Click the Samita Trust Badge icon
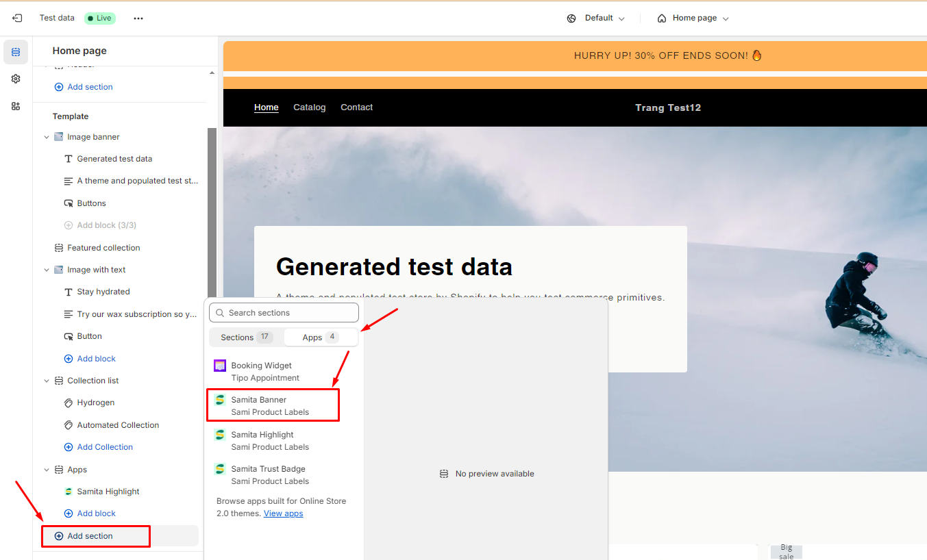The image size is (927, 560). (220, 469)
